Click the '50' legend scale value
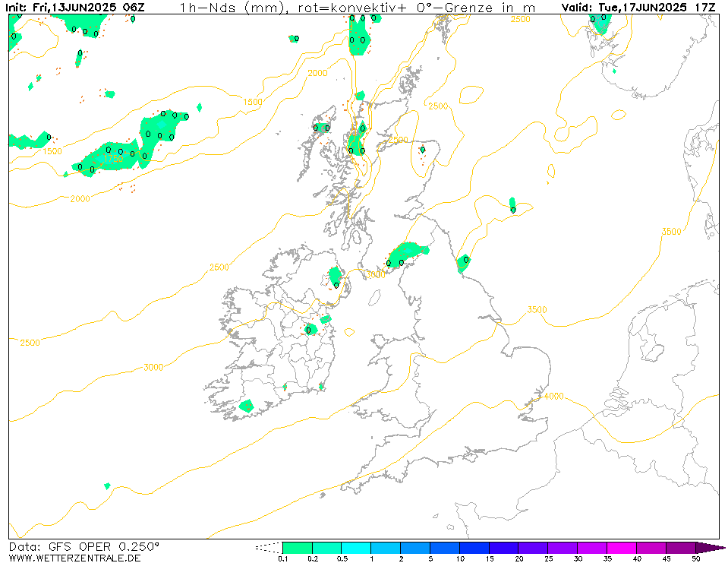Image resolution: width=728 pixels, height=563 pixels. [695, 558]
